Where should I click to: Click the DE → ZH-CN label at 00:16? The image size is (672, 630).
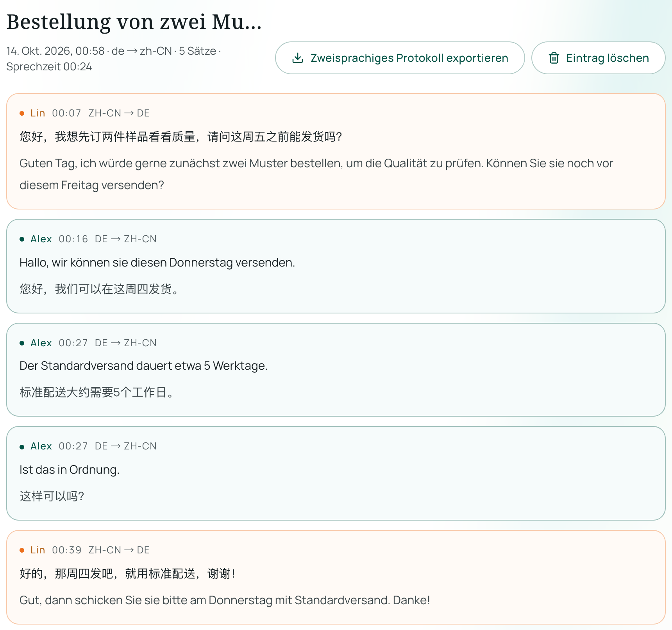tap(126, 239)
